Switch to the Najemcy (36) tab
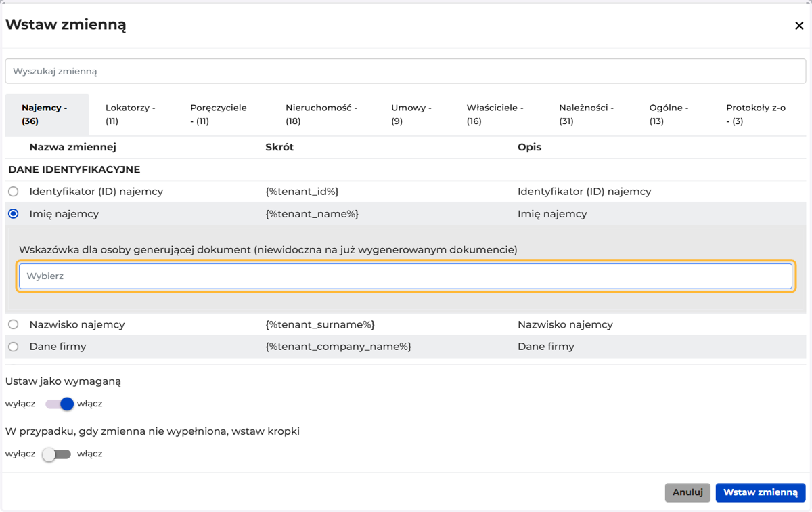Screen dimensions: 812x512 coord(47,114)
